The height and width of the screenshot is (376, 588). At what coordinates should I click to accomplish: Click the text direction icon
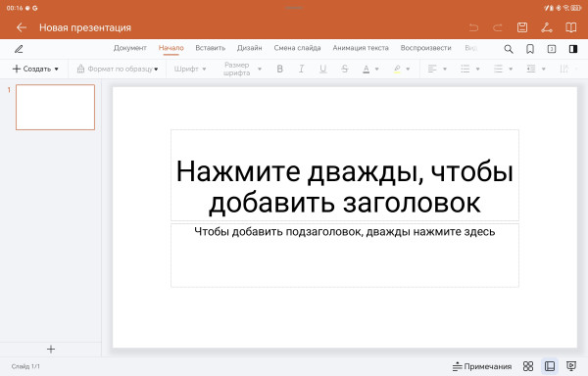[564, 69]
